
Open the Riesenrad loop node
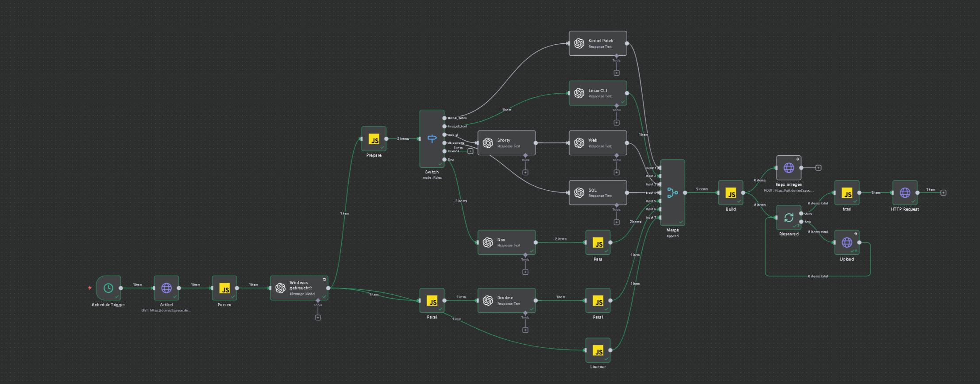click(788, 217)
